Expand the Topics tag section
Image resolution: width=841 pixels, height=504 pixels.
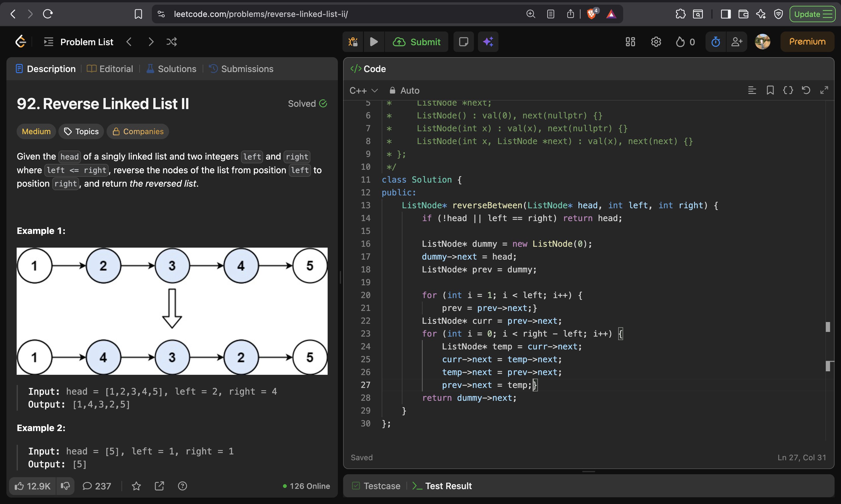(81, 132)
